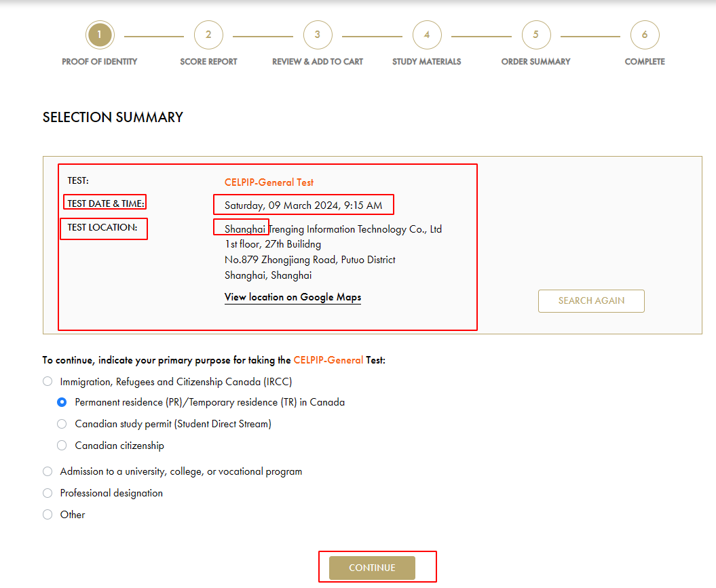Choose Canadian study permit radio option
Viewport: 716px width, 588px height.
[62, 424]
